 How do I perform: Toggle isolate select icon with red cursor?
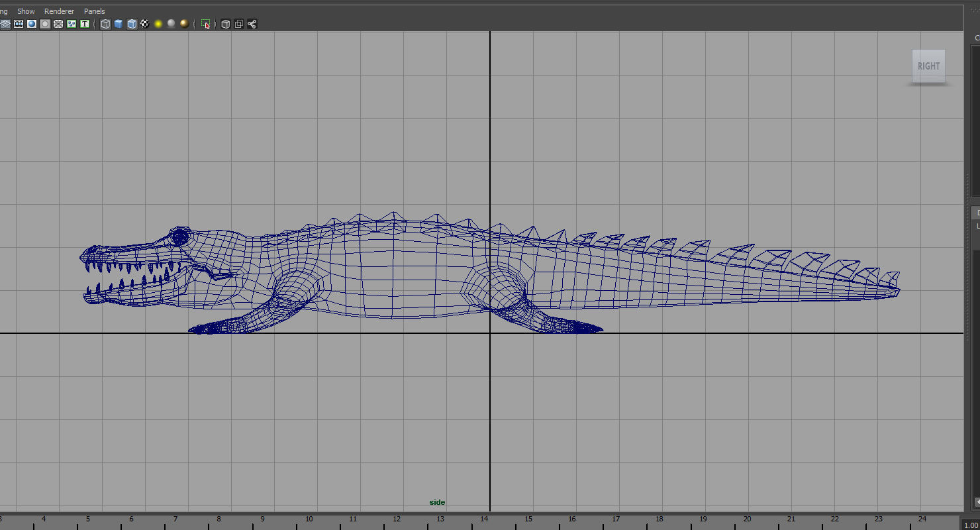click(206, 24)
